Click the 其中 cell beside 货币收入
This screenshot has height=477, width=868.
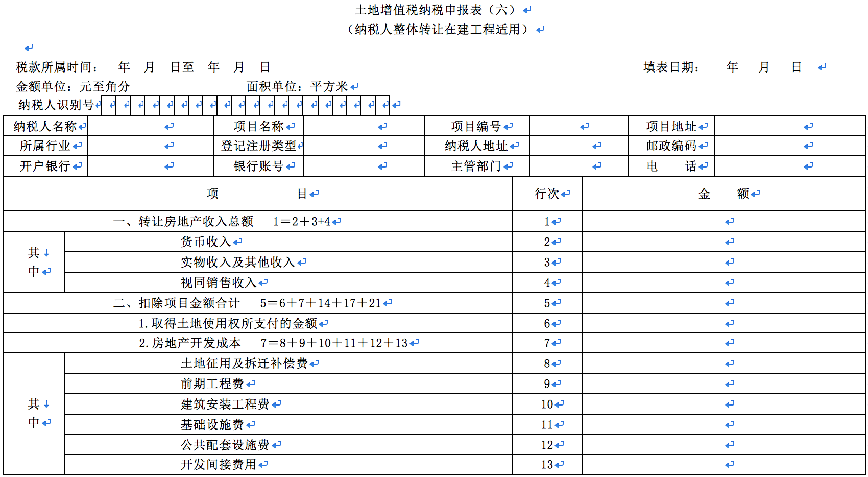pyautogui.click(x=34, y=262)
